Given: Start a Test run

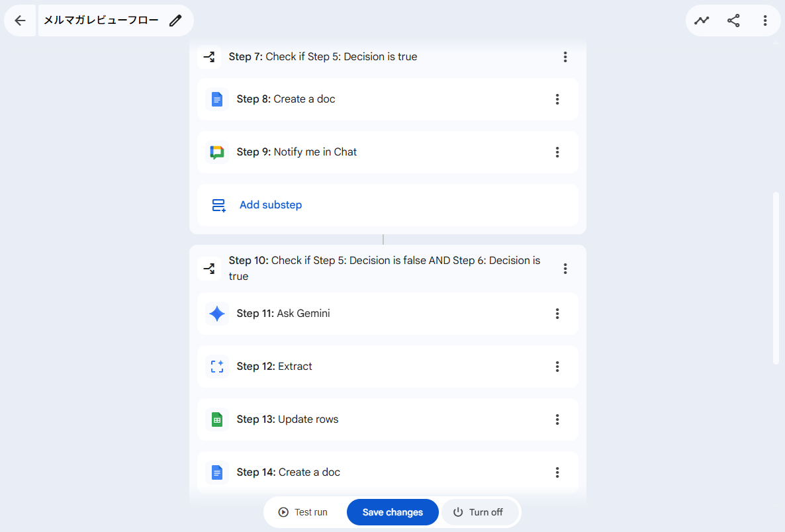Looking at the screenshot, I should pyautogui.click(x=303, y=512).
